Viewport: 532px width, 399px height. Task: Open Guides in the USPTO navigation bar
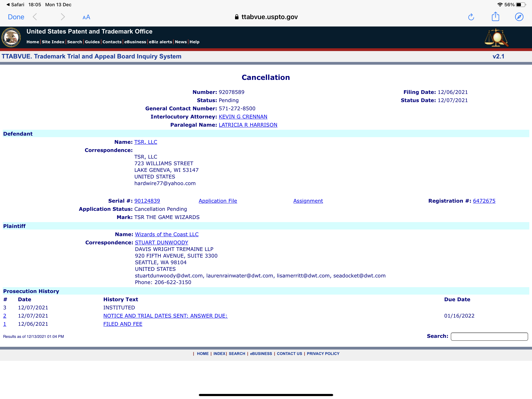tap(92, 42)
